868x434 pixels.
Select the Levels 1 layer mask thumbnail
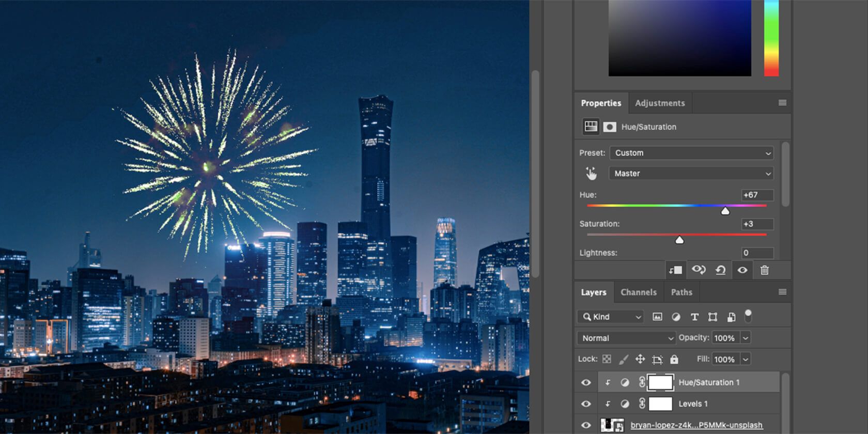tap(660, 404)
